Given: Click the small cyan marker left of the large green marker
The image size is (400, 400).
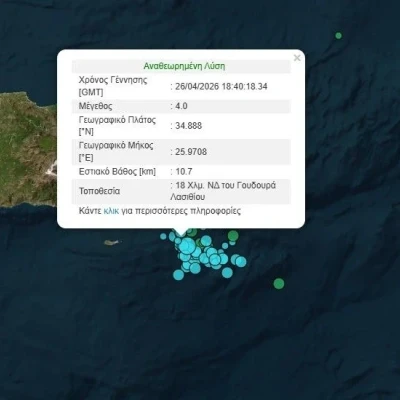Looking at the screenshot, I should (225, 246).
